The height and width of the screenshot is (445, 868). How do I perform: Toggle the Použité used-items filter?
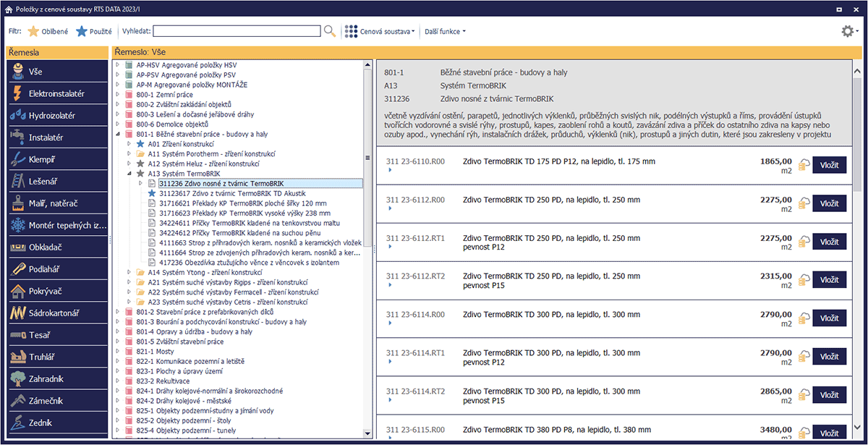coord(93,31)
